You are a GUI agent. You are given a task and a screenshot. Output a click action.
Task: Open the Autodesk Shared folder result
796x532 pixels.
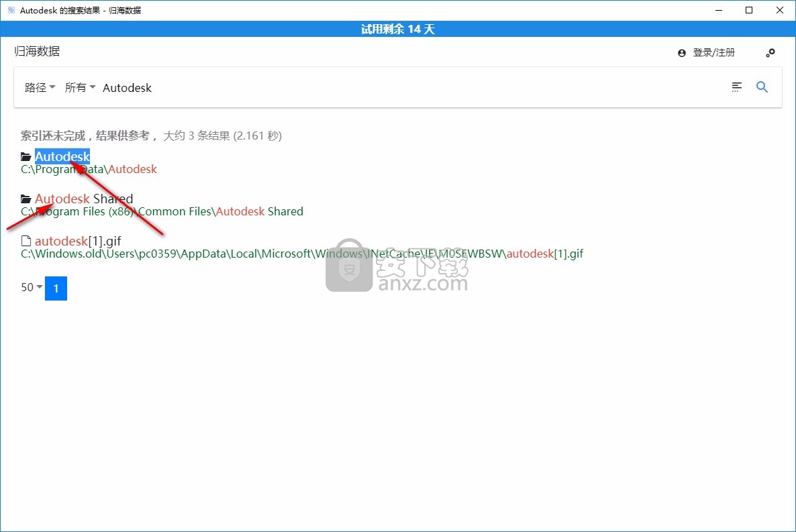(84, 199)
